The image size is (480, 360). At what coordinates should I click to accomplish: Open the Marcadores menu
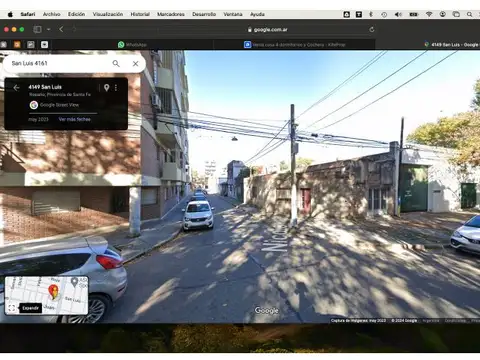(171, 14)
